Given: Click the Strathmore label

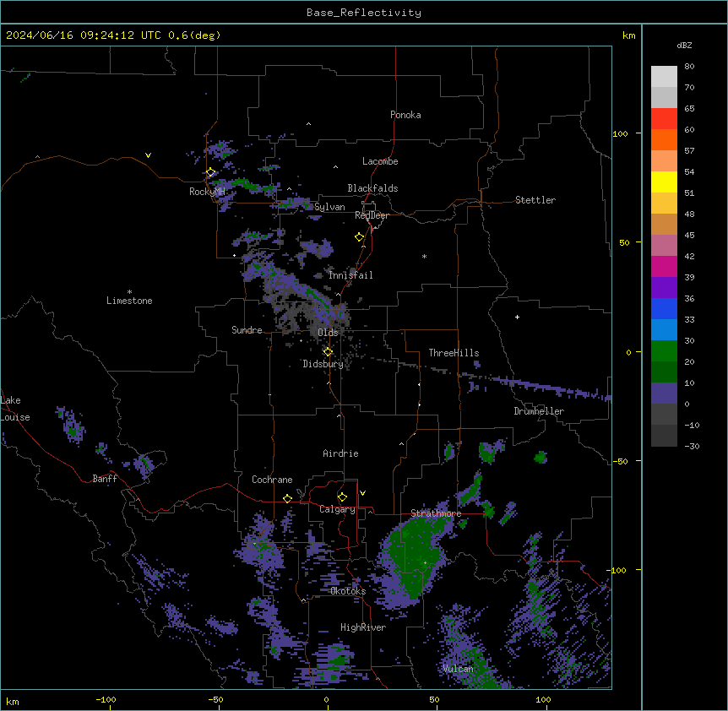Looking at the screenshot, I should (x=436, y=513).
